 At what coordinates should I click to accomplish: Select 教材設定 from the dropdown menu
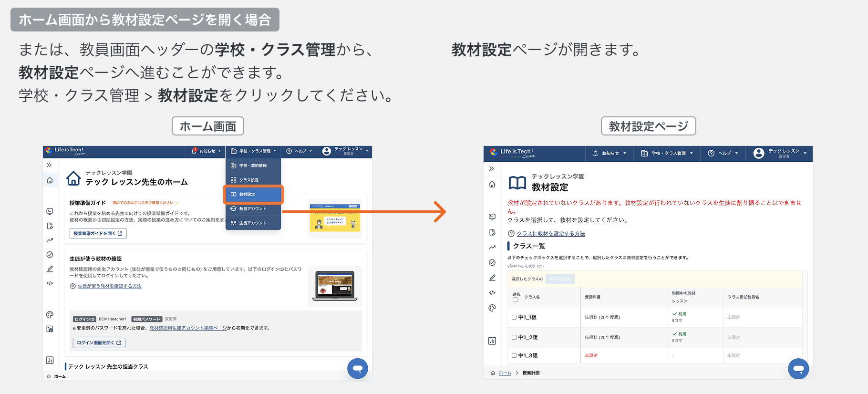[x=253, y=195]
